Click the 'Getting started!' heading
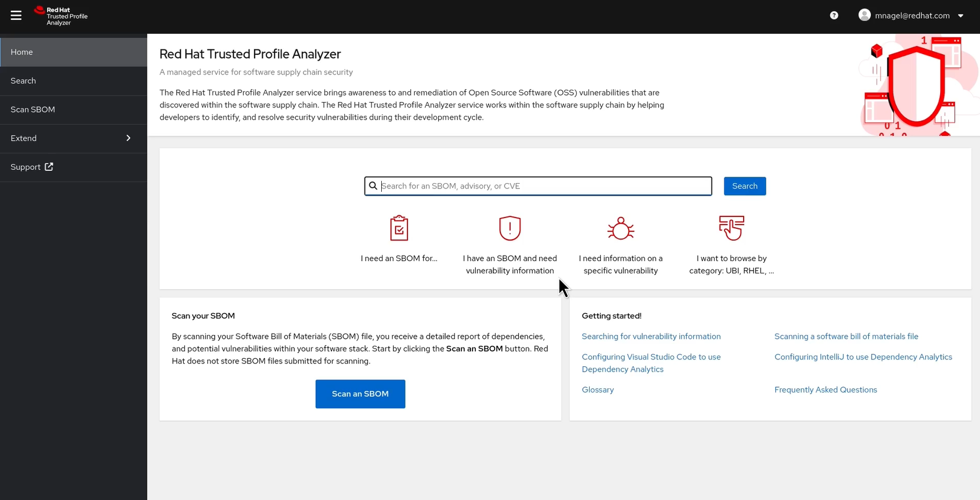The width and height of the screenshot is (980, 500). pos(612,316)
